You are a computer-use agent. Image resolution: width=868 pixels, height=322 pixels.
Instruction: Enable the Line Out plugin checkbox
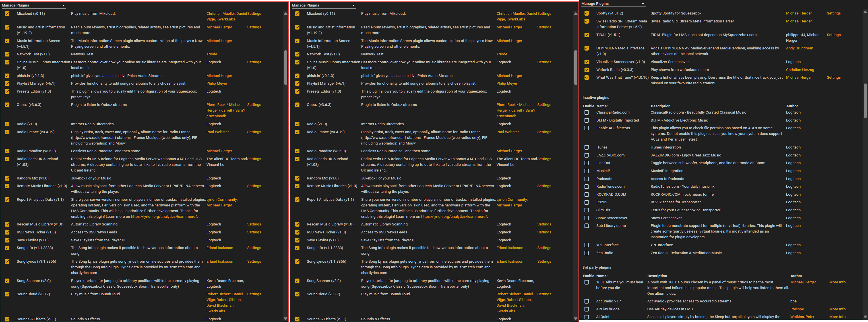point(587,163)
